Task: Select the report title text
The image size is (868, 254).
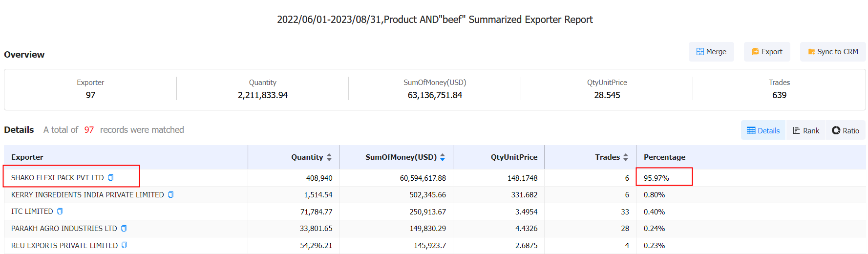Action: click(x=435, y=20)
